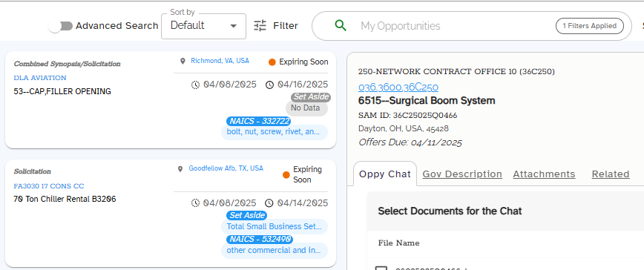
Task: Select 70 Ton Chiller Rental B3206 title
Action: coord(65,200)
